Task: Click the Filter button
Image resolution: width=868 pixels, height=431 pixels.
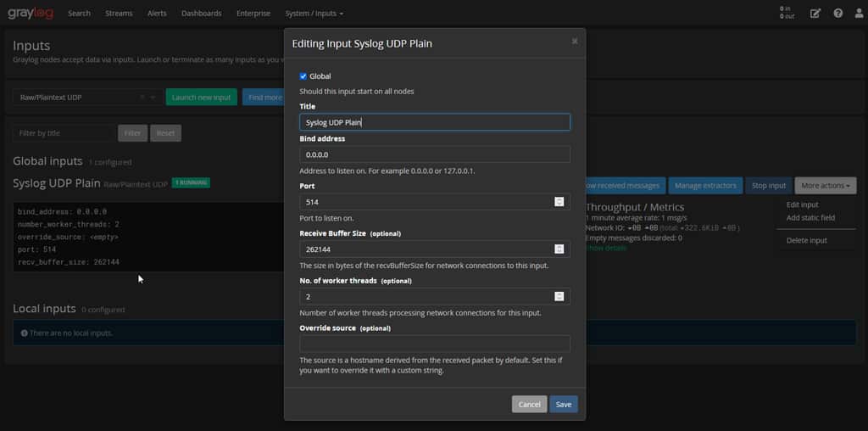Action: click(132, 133)
